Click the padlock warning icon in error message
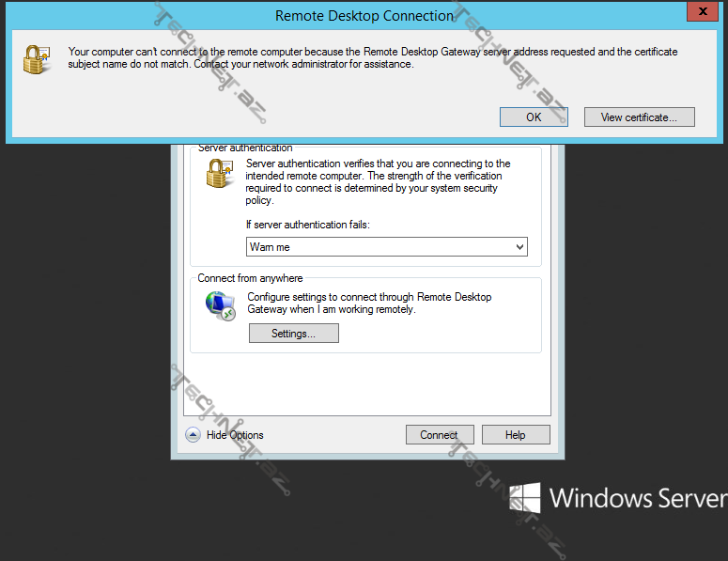Screen dimensions: 728x561 point(37,58)
